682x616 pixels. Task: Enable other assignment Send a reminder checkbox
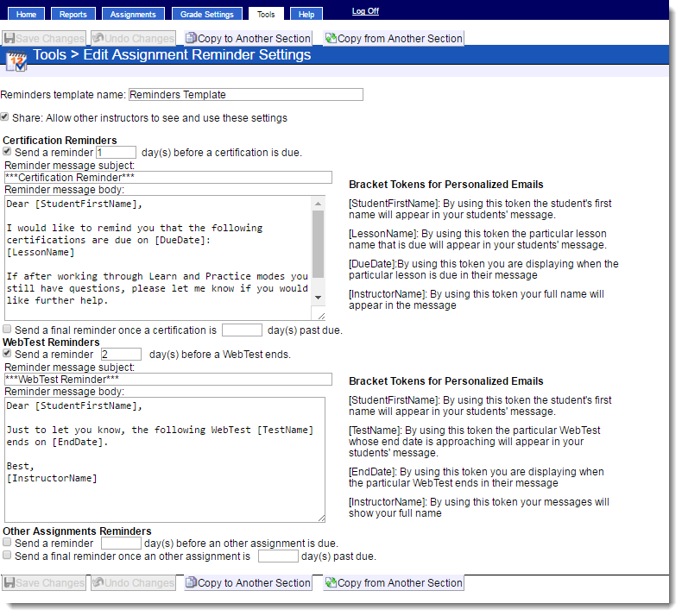click(7, 542)
